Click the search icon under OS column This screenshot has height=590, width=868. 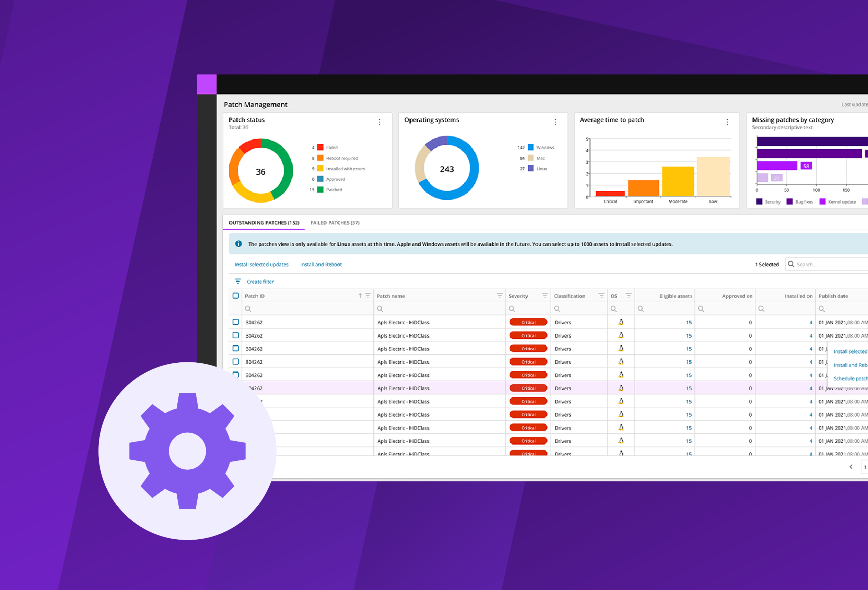click(x=613, y=309)
